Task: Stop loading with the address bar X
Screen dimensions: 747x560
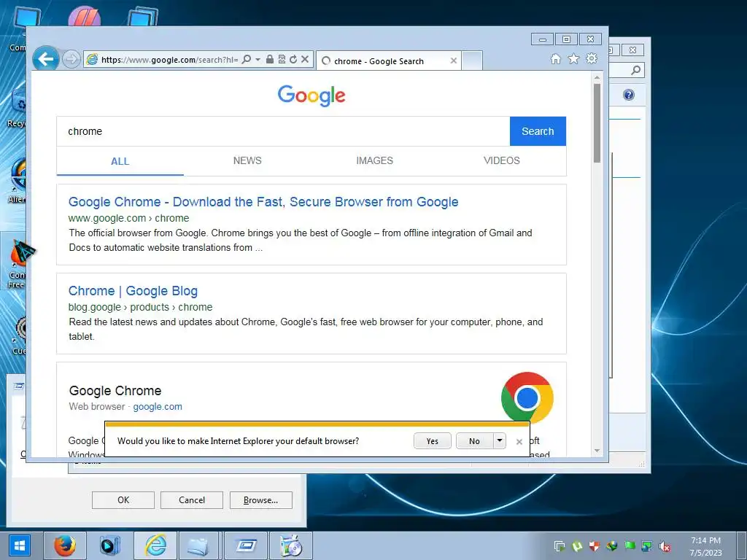Action: (x=305, y=60)
